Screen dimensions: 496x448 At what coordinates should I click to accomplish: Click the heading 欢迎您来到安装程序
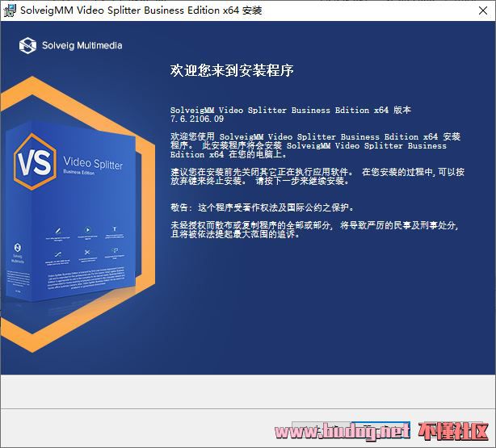(x=232, y=70)
